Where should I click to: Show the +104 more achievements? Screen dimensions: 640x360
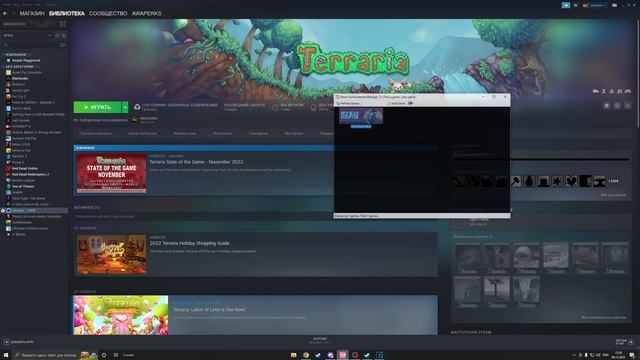click(613, 181)
